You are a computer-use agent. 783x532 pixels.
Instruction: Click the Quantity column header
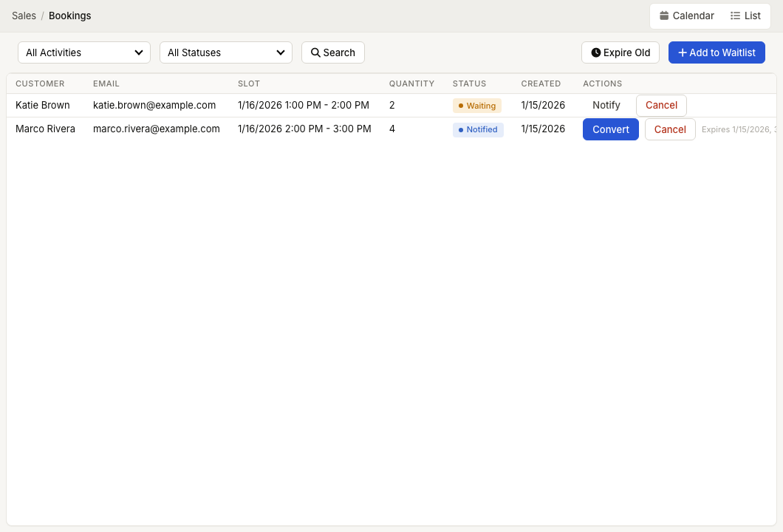coord(412,84)
